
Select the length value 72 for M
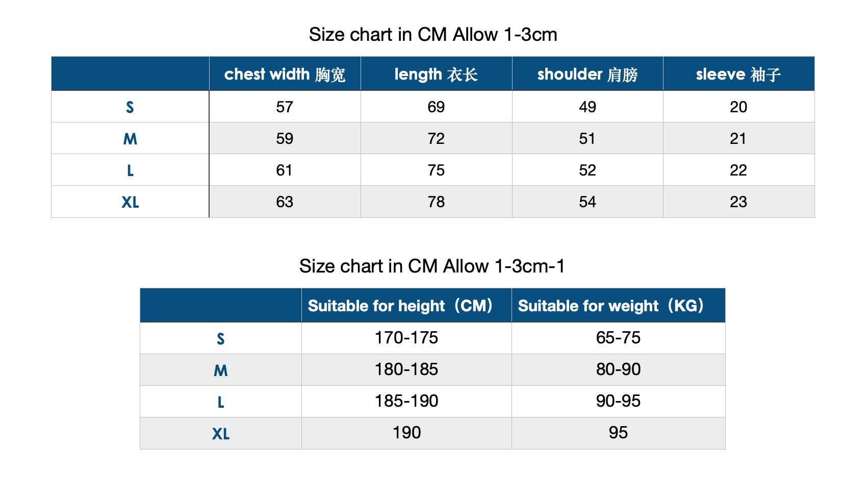coord(436,138)
